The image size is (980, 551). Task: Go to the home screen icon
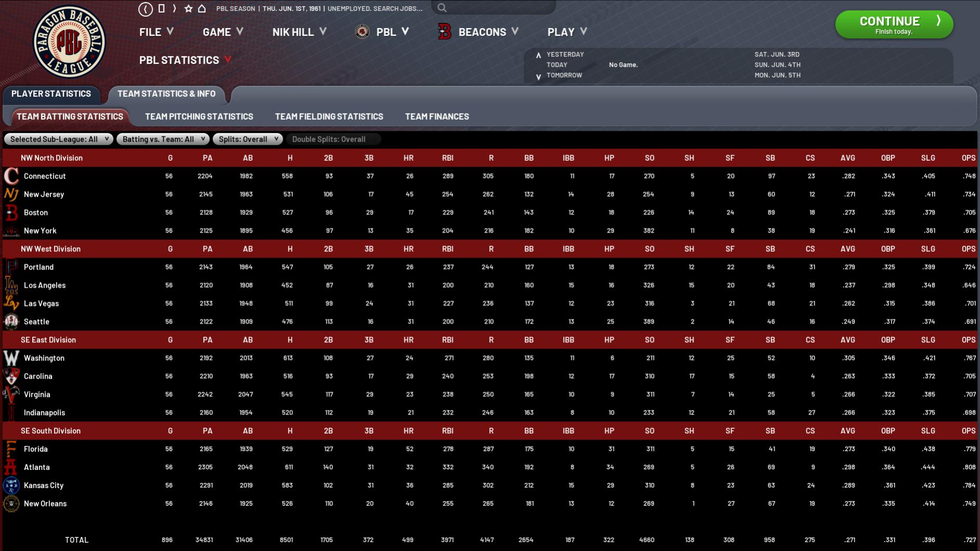202,8
